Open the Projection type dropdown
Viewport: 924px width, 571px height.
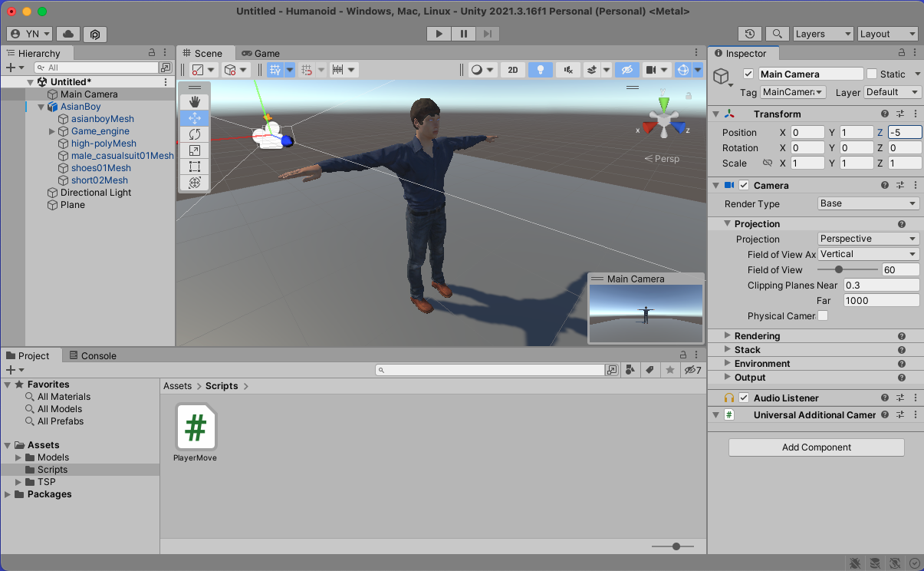pos(868,239)
